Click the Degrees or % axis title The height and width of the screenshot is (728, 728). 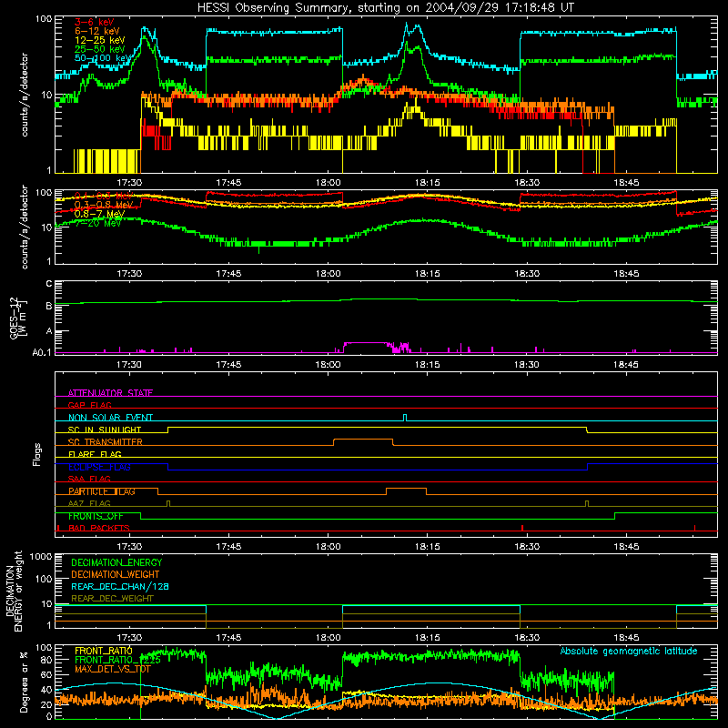coord(24,682)
